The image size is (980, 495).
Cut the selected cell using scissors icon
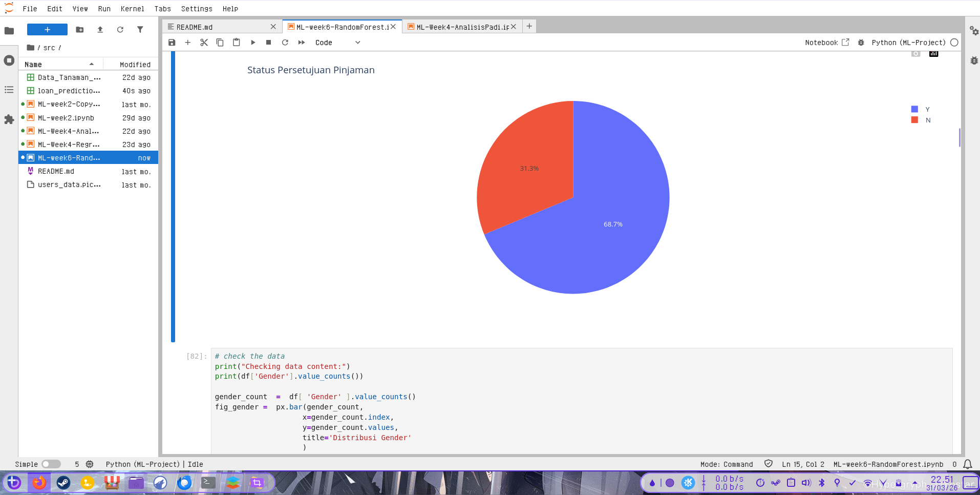point(204,43)
